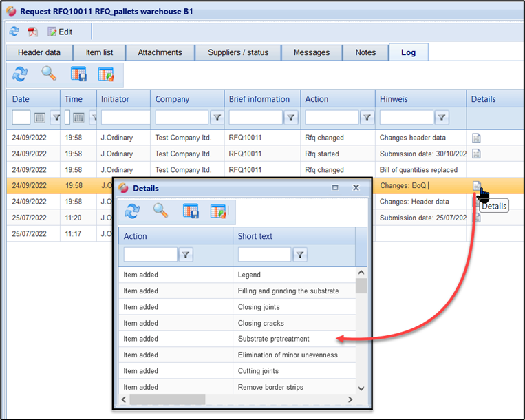Viewport: 525px width, 420px height.
Task: Click the magnifier search icon in Log toolbar
Action: pos(49,74)
